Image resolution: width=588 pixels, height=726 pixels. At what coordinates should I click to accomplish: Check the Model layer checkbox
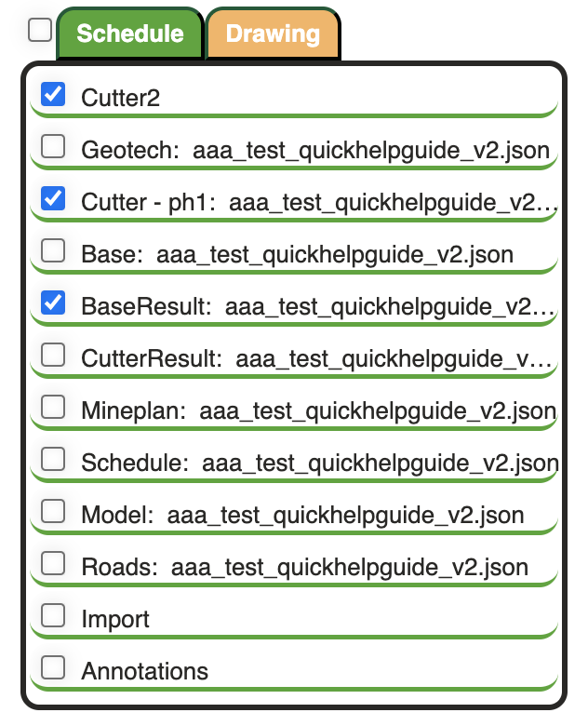tap(54, 511)
